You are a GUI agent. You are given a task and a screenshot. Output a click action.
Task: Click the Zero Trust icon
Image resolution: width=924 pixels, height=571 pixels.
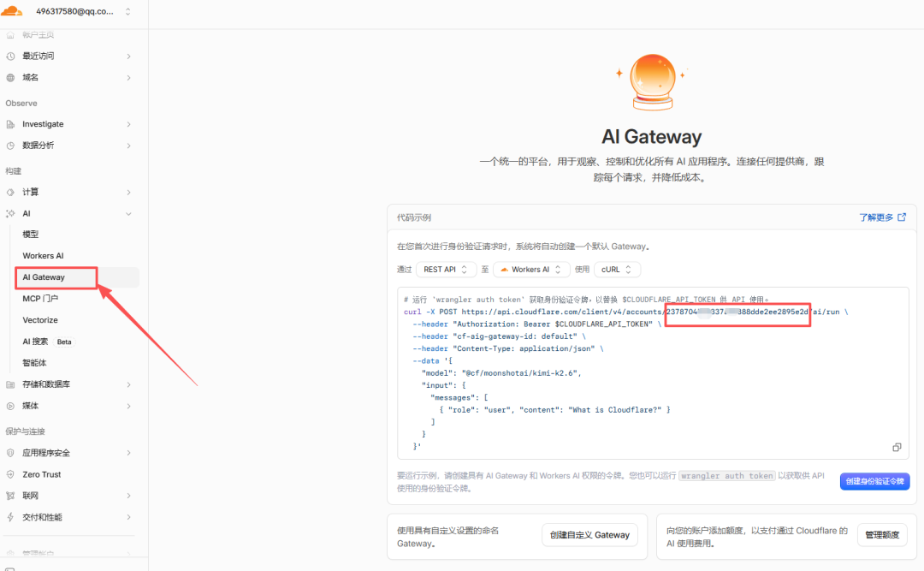10,474
